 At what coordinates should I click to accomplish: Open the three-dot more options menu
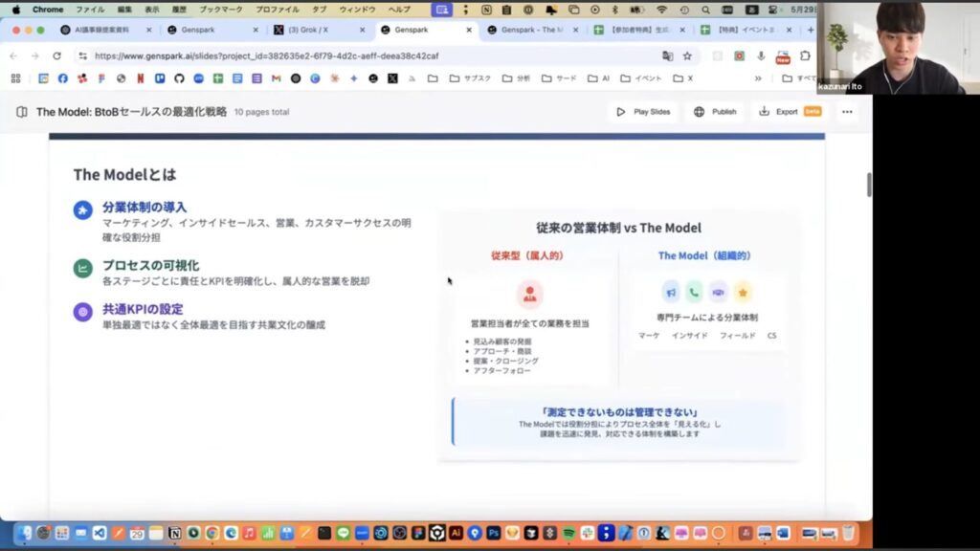coord(847,112)
